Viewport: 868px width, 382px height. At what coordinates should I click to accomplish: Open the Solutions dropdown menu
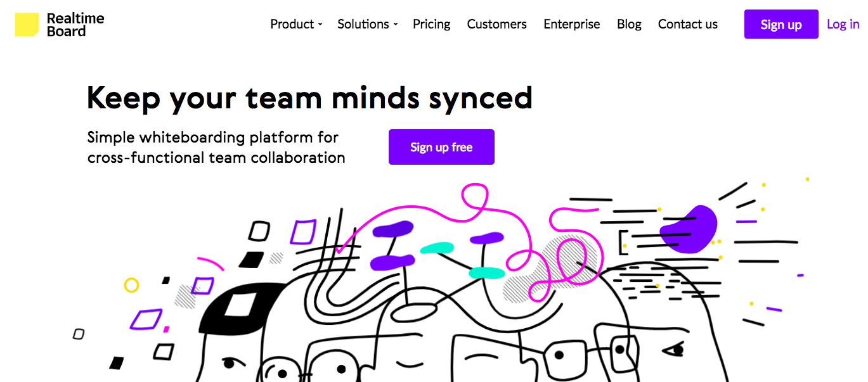(367, 24)
